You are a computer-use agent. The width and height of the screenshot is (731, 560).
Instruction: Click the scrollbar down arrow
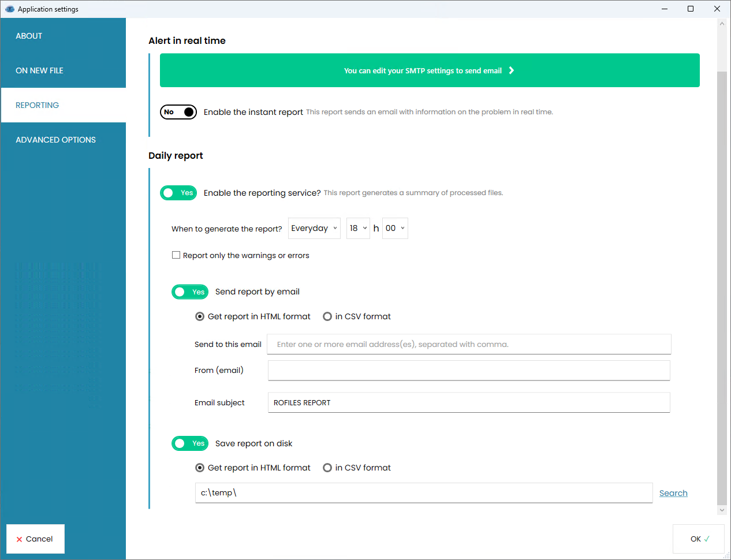[722, 510]
